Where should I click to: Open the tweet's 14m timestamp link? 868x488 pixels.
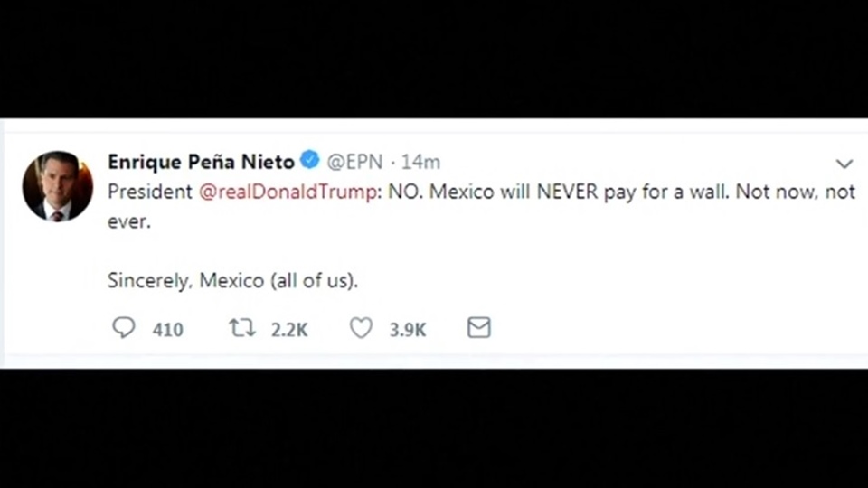420,163
